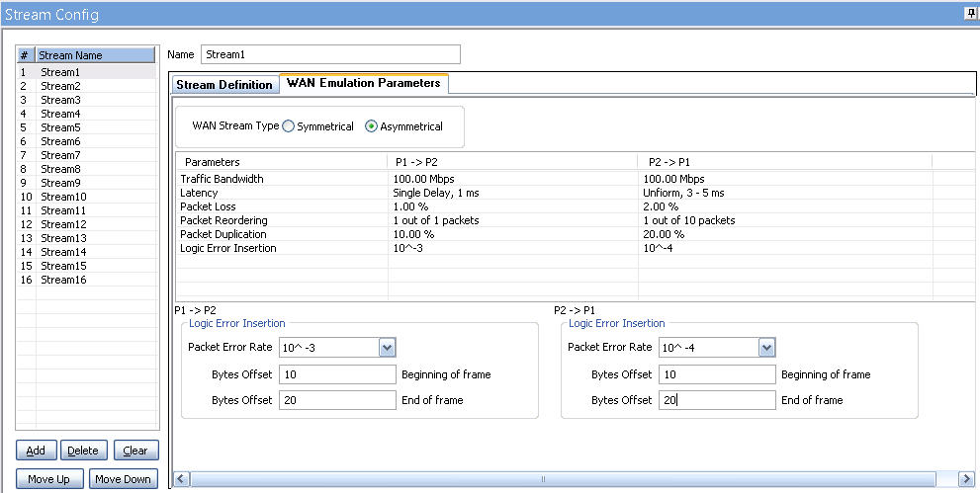Select Stream8 in the stream list

(86, 169)
